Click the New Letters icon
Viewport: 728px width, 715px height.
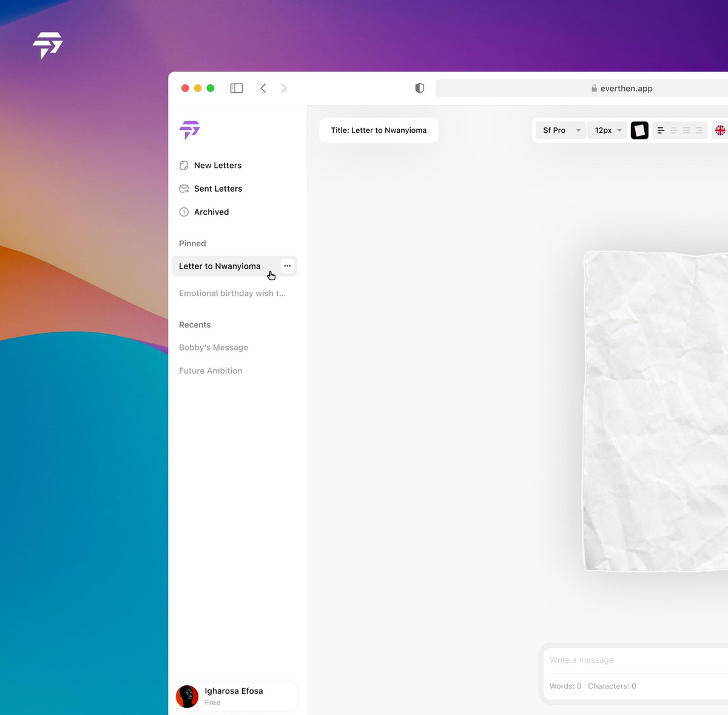tap(184, 166)
